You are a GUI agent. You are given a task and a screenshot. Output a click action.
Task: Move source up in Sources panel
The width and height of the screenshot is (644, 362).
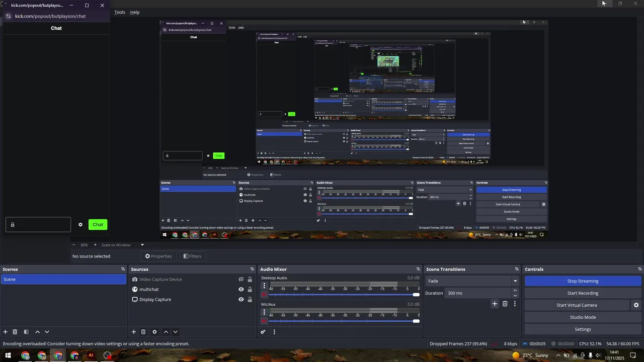pyautogui.click(x=165, y=332)
